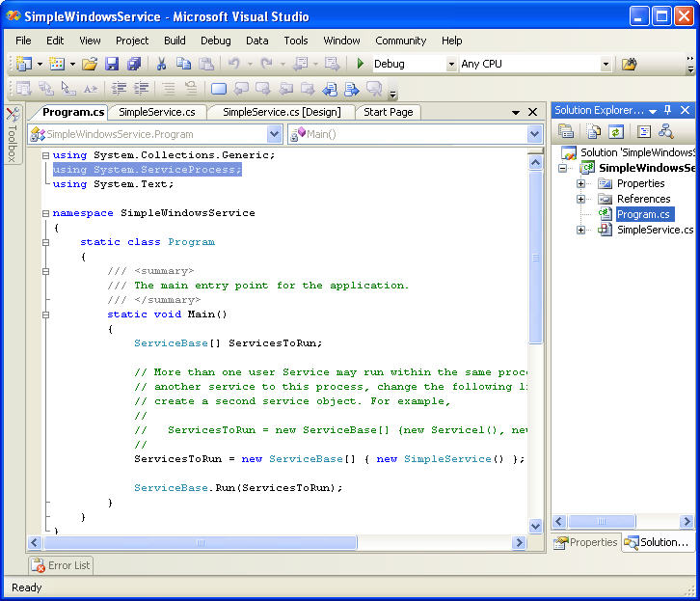Open the Build menu
The width and height of the screenshot is (700, 601).
pos(175,41)
